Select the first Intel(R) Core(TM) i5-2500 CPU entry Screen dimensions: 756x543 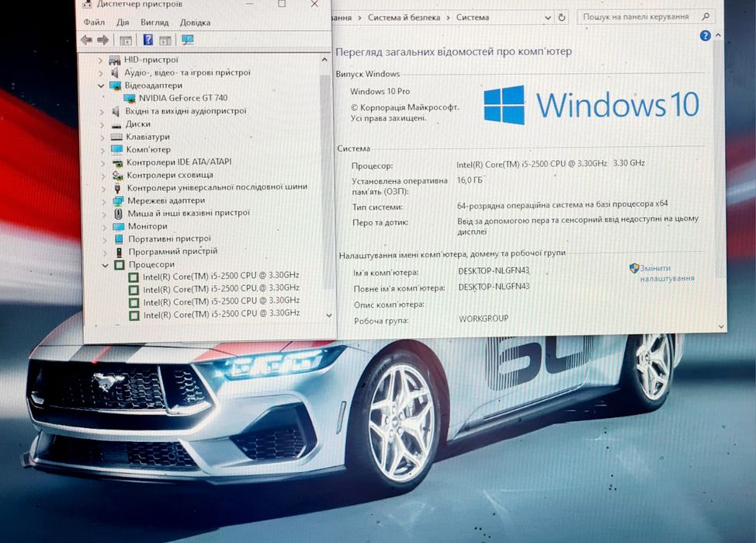click(220, 276)
